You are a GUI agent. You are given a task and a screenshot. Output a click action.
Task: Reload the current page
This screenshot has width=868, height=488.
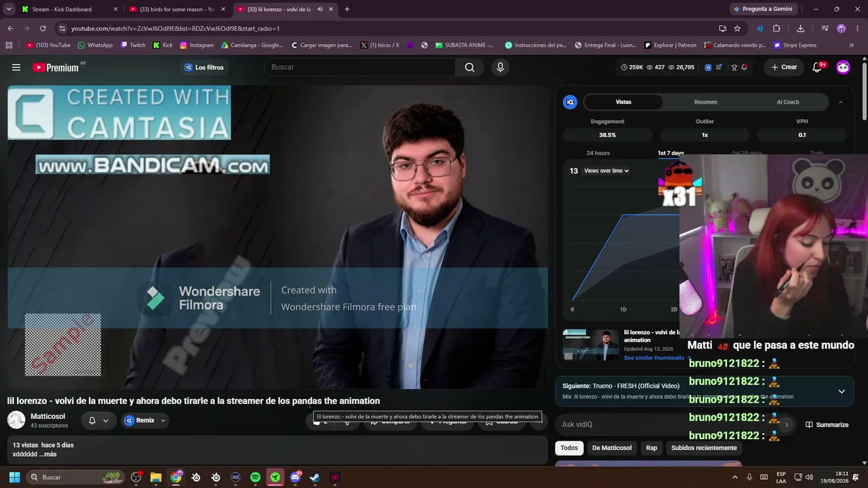point(43,28)
